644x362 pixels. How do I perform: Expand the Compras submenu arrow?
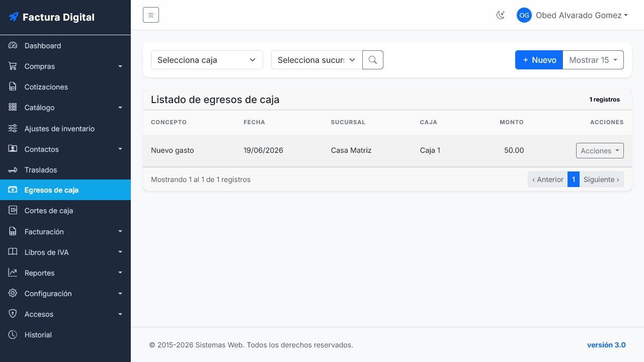pos(120,66)
